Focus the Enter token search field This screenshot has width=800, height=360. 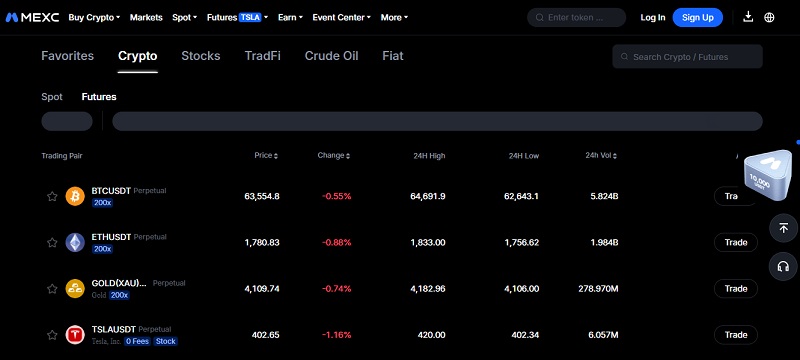577,17
